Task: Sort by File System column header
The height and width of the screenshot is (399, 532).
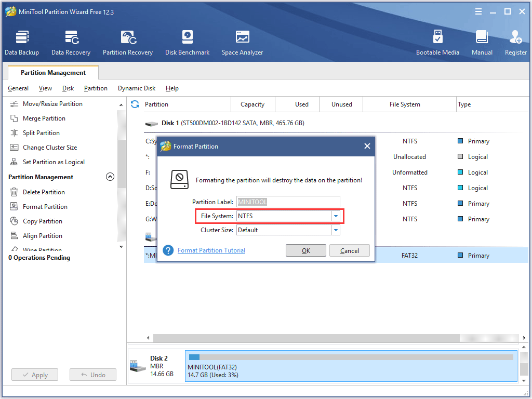Action: 409,104
